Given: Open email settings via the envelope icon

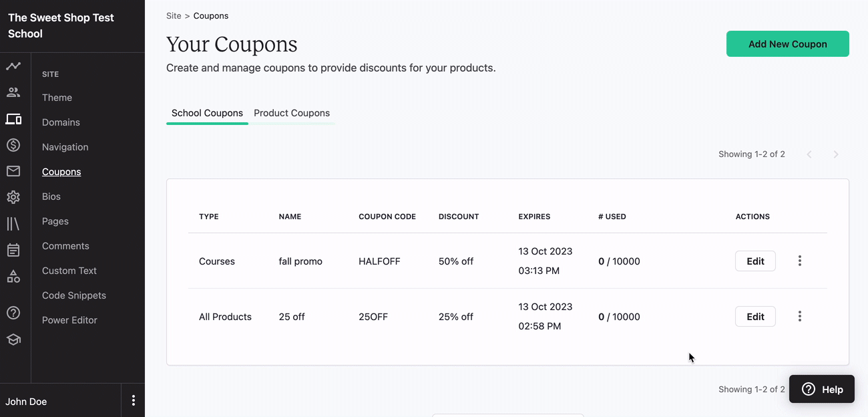Looking at the screenshot, I should pos(13,171).
